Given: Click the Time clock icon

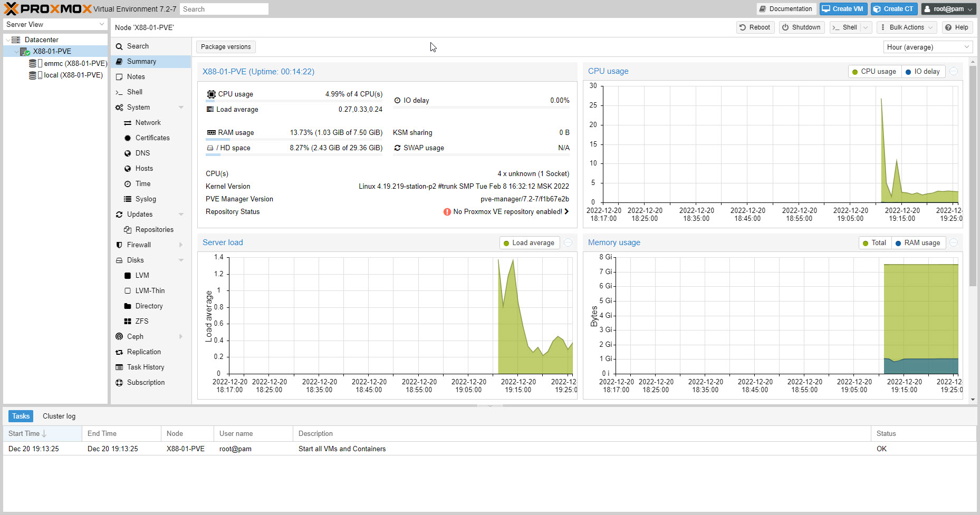Looking at the screenshot, I should point(128,184).
